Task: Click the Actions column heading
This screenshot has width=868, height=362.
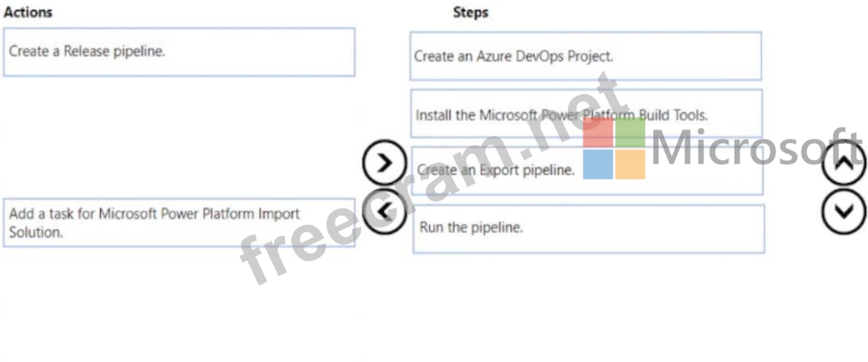Action: click(28, 12)
